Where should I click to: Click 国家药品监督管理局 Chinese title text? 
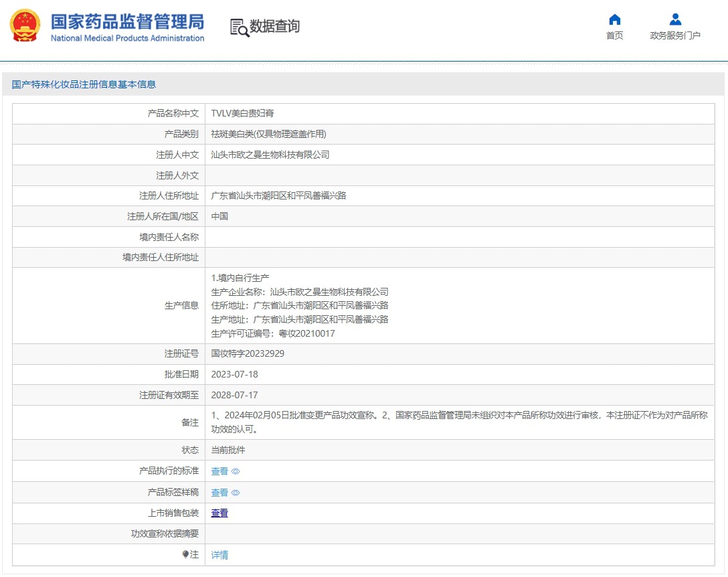click(127, 21)
